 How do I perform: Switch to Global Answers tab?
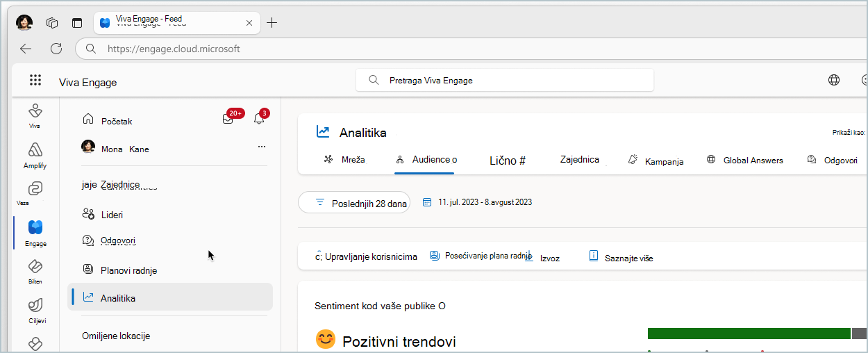pyautogui.click(x=744, y=160)
